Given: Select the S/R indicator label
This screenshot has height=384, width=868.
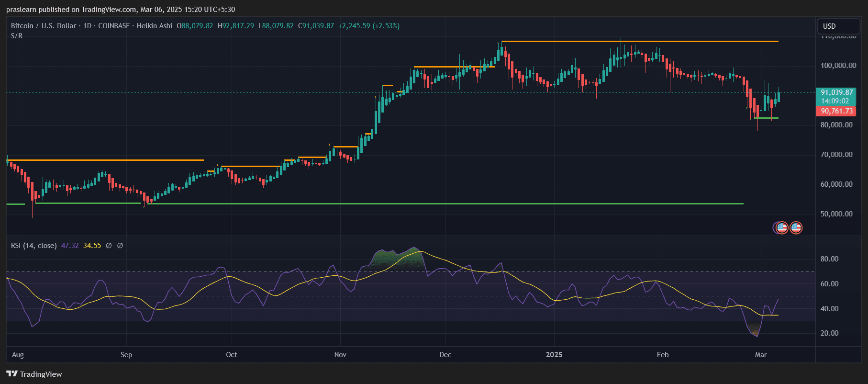Looking at the screenshot, I should click(17, 36).
